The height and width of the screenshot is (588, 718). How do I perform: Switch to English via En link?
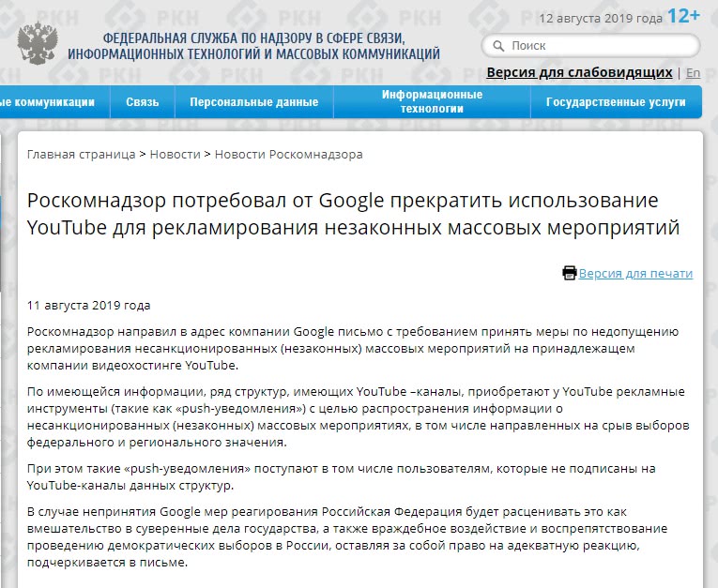pyautogui.click(x=694, y=73)
